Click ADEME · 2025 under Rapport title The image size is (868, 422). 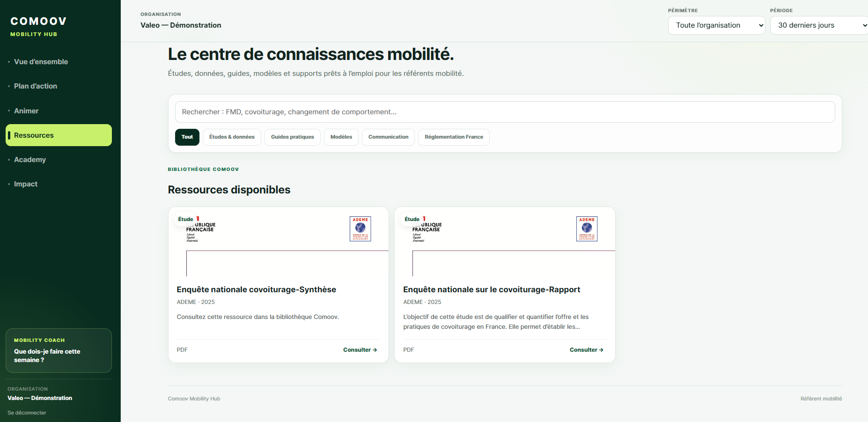(x=422, y=302)
